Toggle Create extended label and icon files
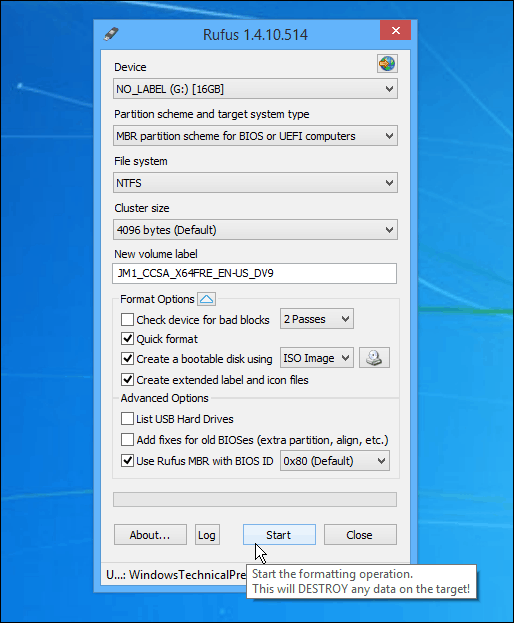Screen dimensions: 514x623 pyautogui.click(x=127, y=380)
